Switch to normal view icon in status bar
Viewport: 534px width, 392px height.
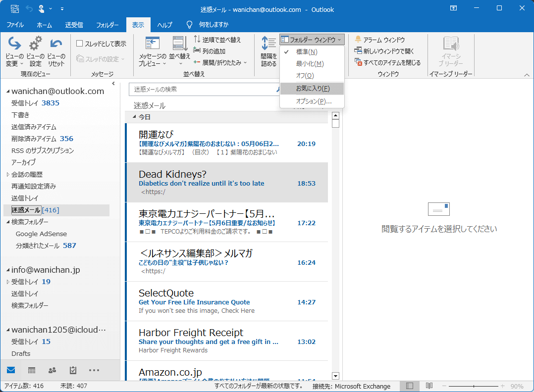point(410,386)
